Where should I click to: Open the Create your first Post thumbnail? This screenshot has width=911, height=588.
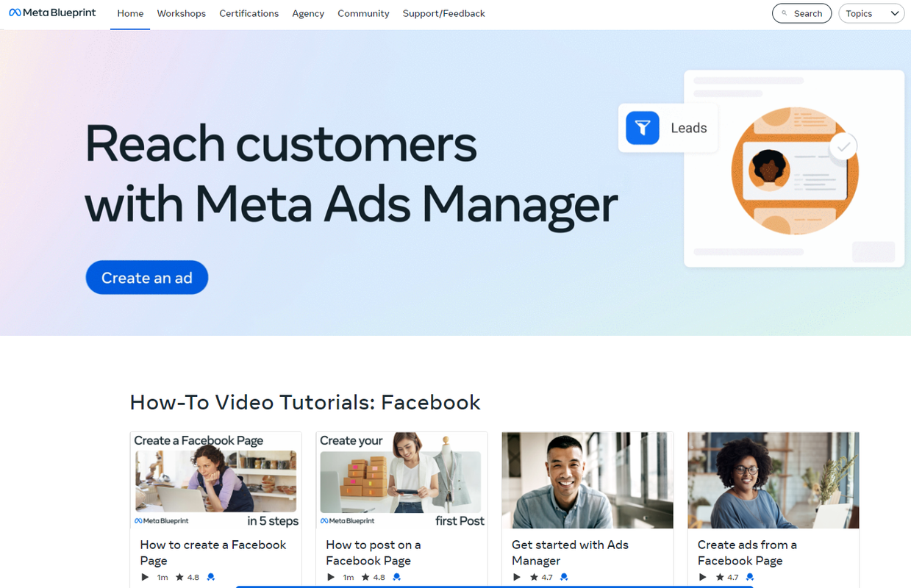click(402, 481)
